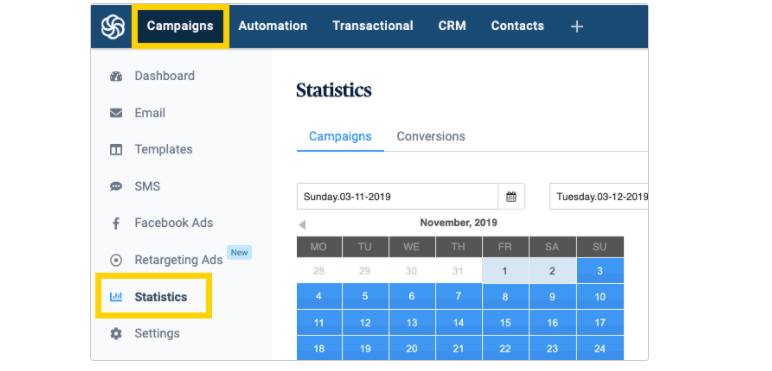Select November 7 in the calendar
Viewport: 772px width, 371px height.
pos(458,297)
